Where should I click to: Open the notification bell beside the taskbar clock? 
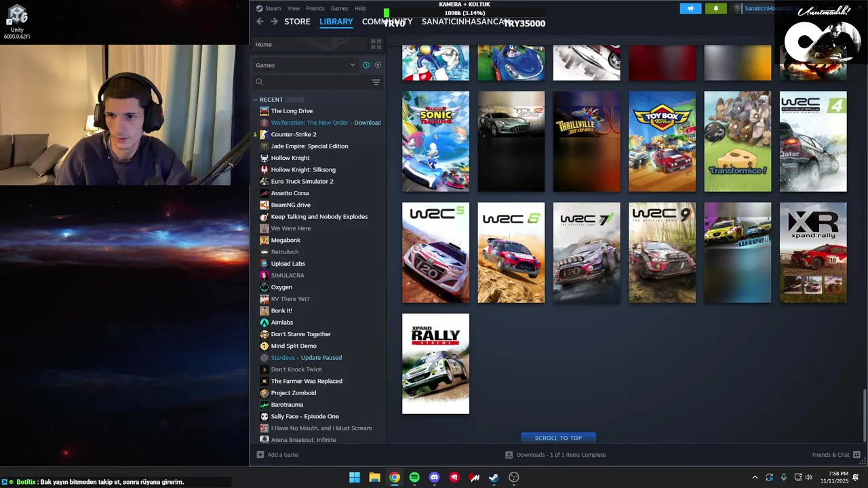(x=856, y=477)
